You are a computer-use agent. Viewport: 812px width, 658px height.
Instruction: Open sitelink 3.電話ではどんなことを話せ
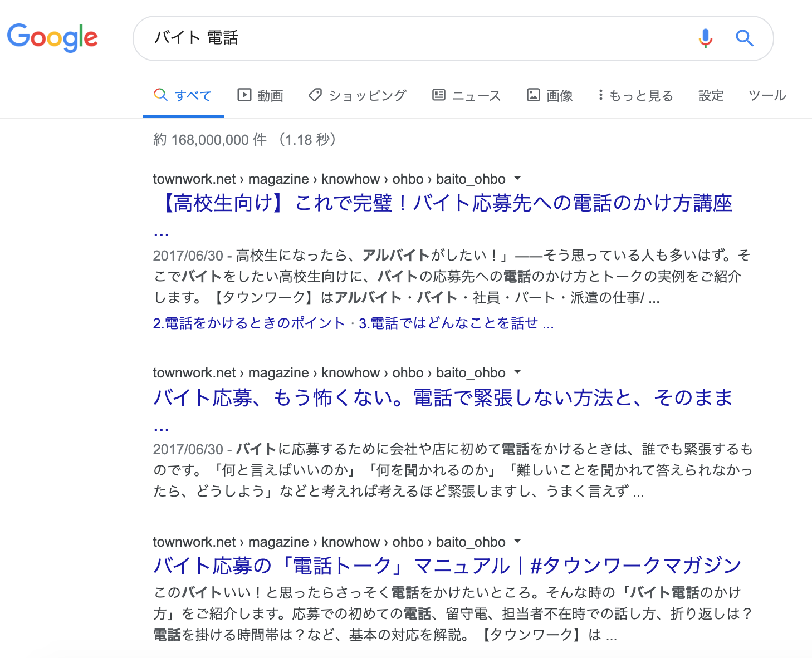[456, 323]
